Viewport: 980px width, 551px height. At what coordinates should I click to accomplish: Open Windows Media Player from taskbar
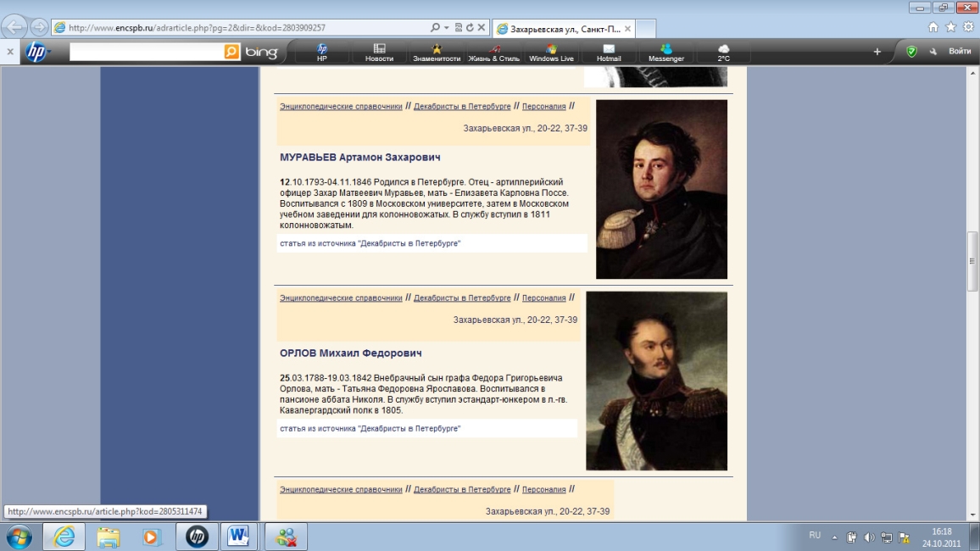pyautogui.click(x=151, y=537)
